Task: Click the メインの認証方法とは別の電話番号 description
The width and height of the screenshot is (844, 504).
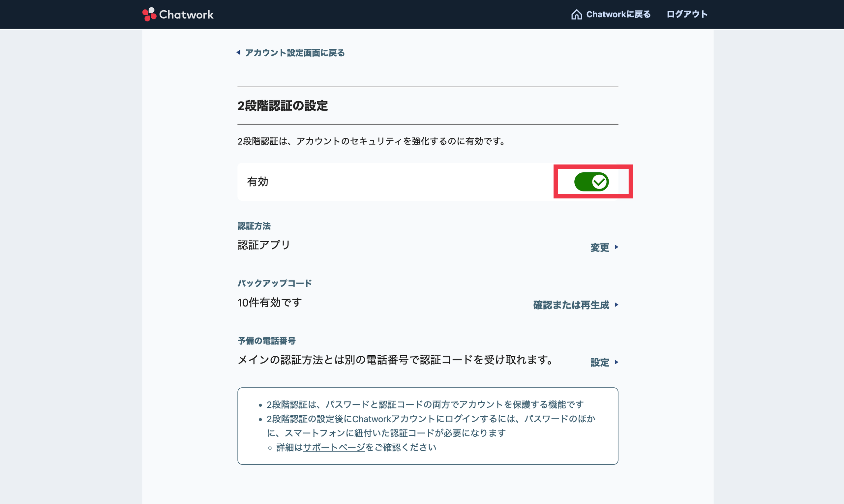Action: 396,360
